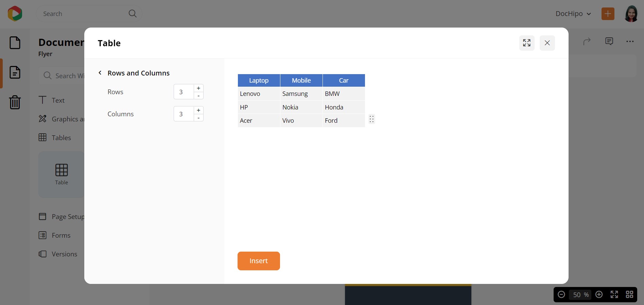
Task: Zoom out with the minus circle icon
Action: (x=561, y=294)
